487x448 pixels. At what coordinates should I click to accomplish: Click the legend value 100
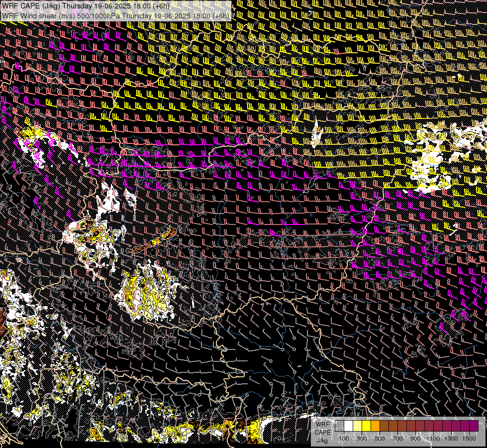point(344,439)
